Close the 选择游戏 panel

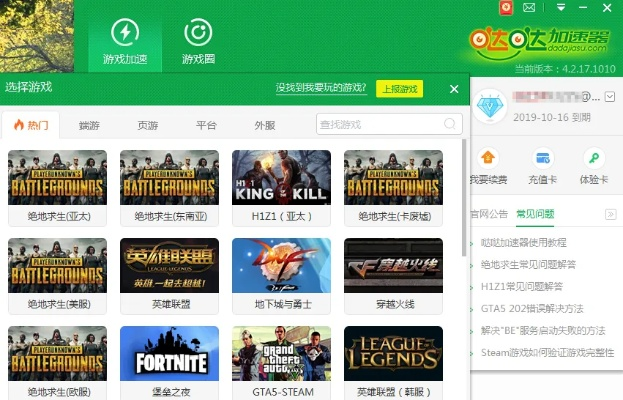click(x=454, y=89)
